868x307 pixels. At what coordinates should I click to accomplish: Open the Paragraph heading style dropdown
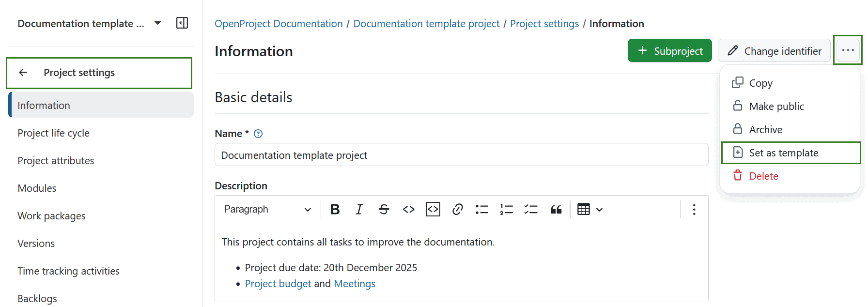pos(267,209)
